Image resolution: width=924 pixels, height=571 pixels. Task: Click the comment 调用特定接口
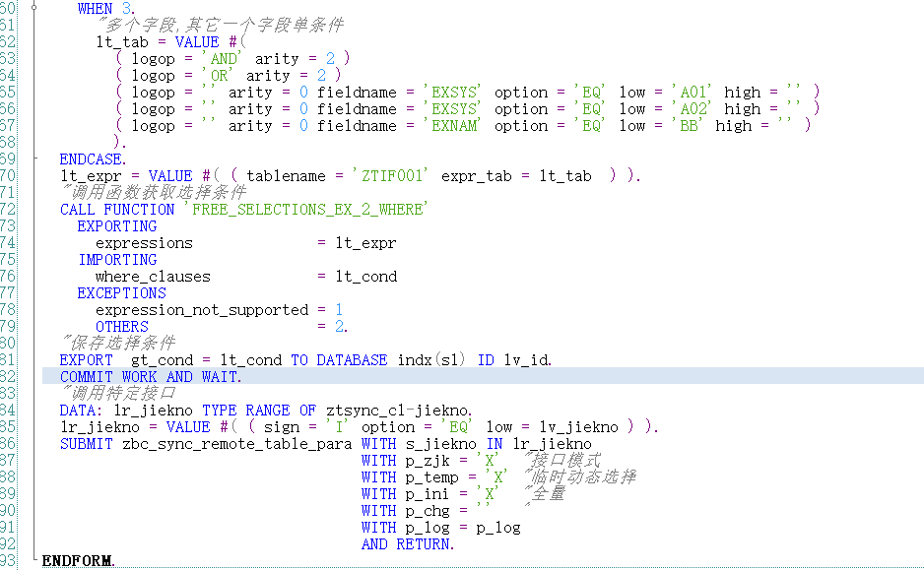118,393
